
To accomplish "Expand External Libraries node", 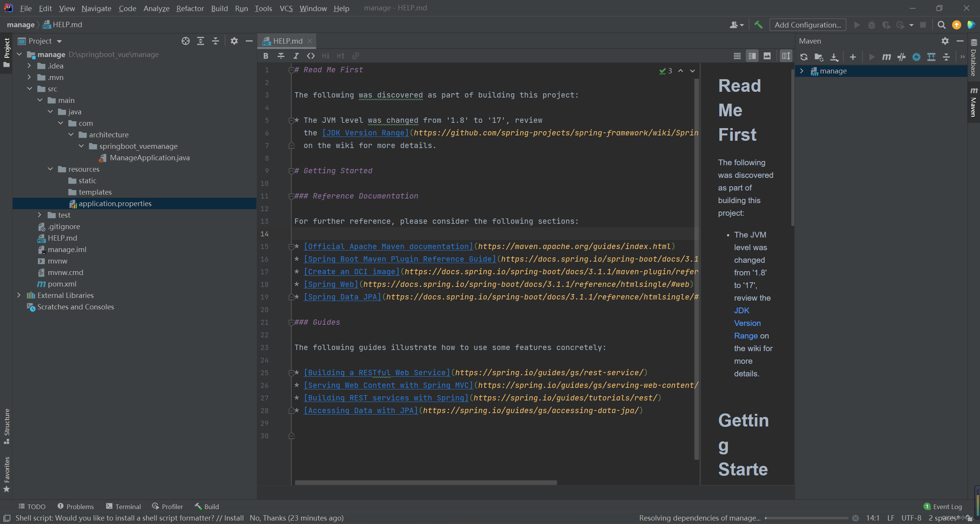I will click(x=19, y=295).
